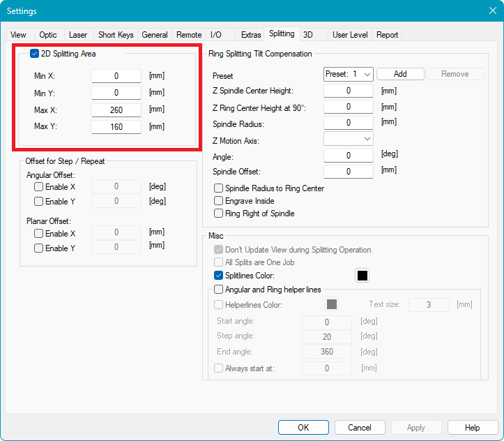The image size is (504, 441).
Task: Open the Report tab
Action: [x=387, y=35]
